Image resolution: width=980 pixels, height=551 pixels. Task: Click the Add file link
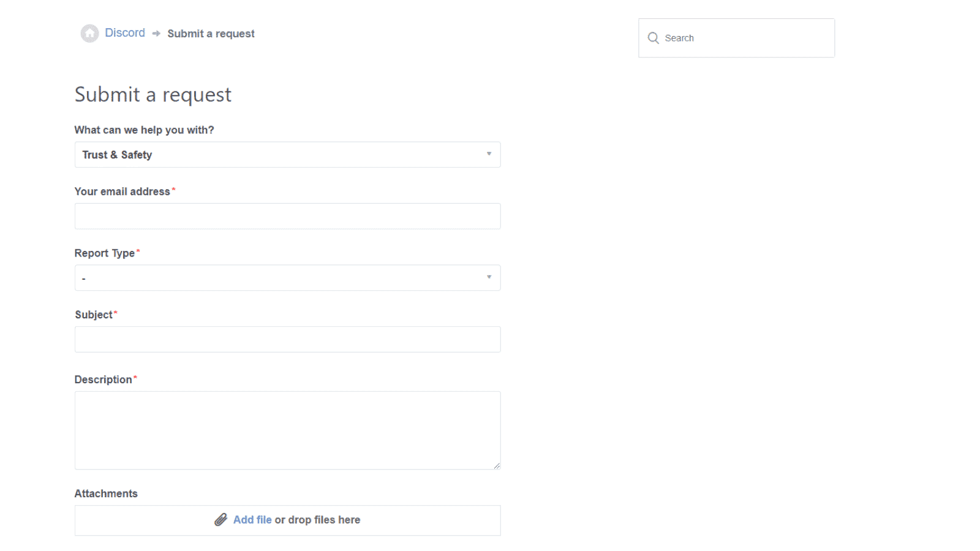[252, 519]
